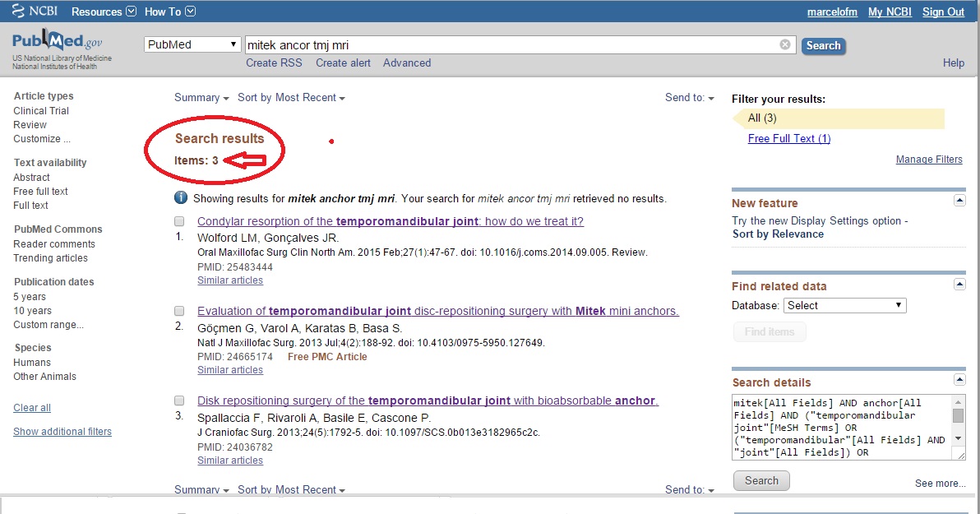This screenshot has height=514, width=980.
Task: Open Manage Filters link
Action: click(x=929, y=160)
